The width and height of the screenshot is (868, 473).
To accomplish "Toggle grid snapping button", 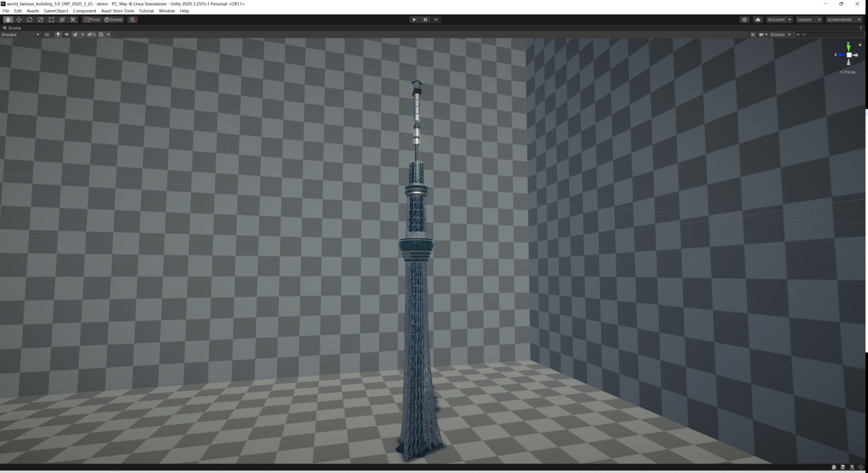I will pos(133,20).
